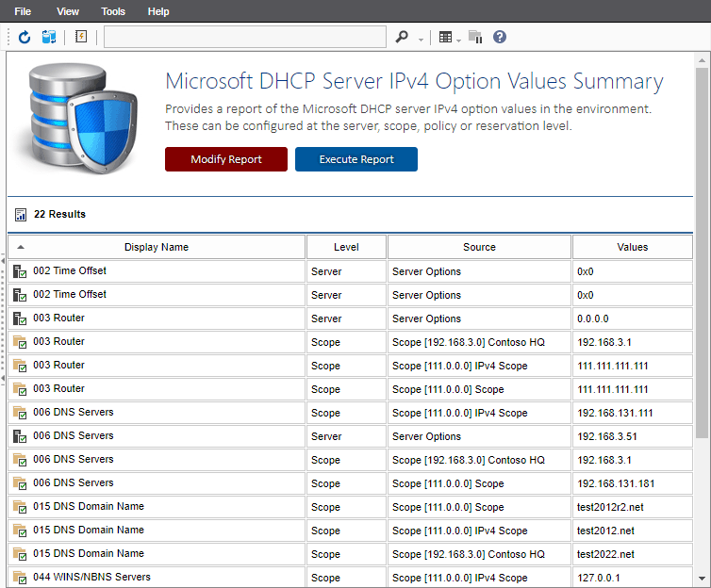Select the value cell 192.168.131.181
711x588 pixels.
[633, 483]
